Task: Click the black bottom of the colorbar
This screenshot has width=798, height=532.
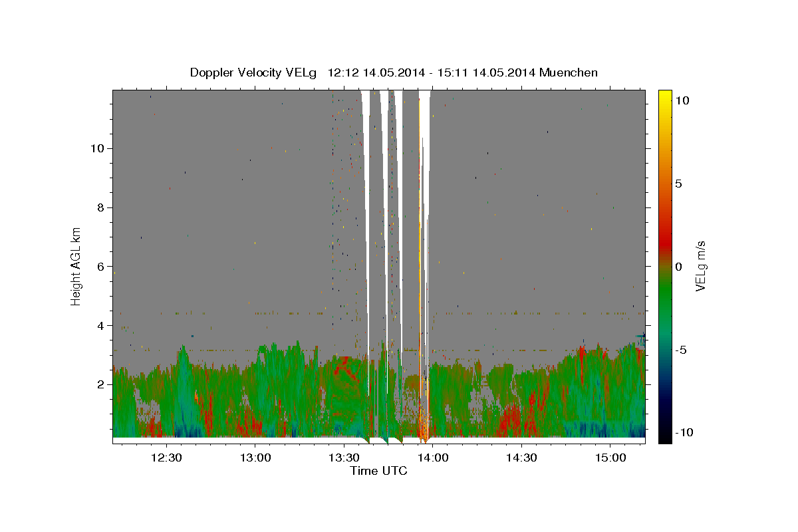Action: coord(665,436)
